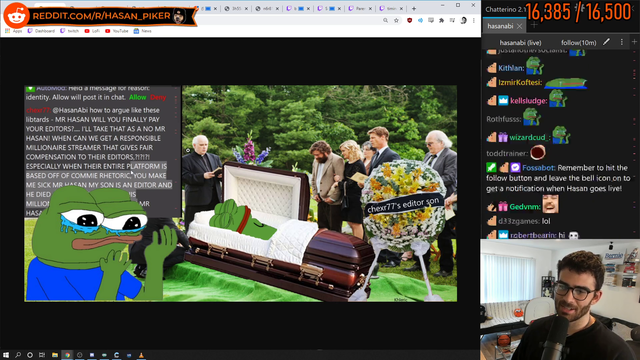Open VLC from the taskbar

click(141, 355)
